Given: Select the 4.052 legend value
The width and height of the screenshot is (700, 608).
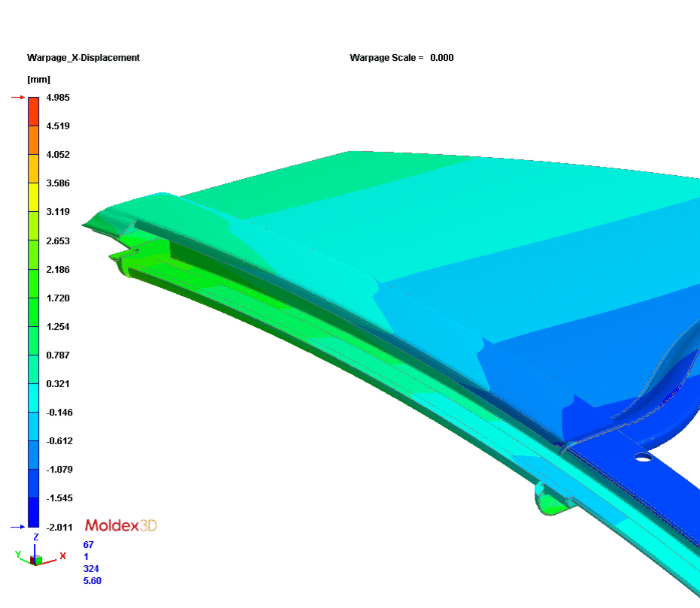Looking at the screenshot, I should tap(58, 154).
